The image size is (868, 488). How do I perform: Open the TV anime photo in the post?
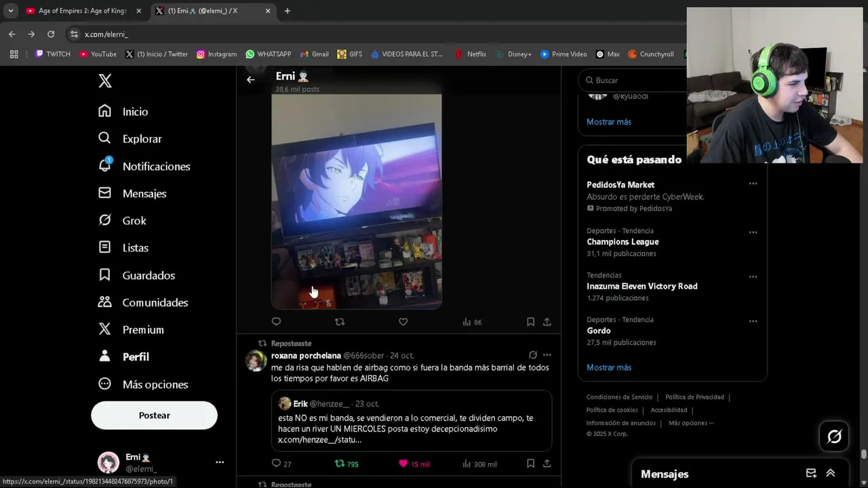357,201
